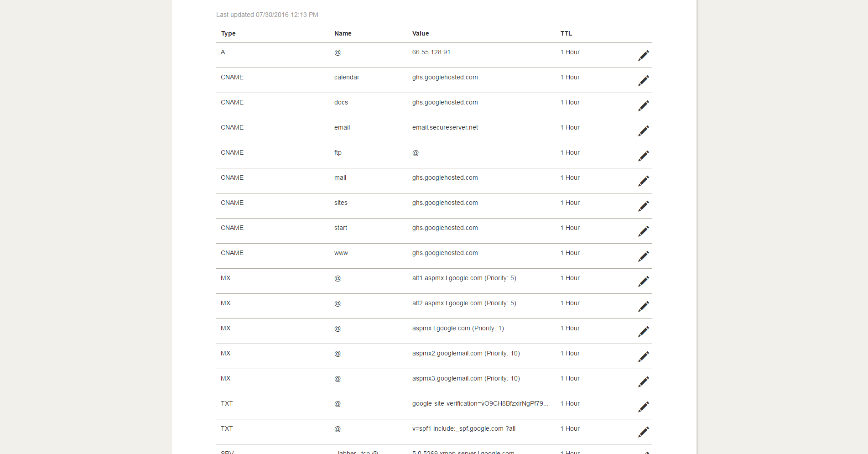This screenshot has height=454, width=868.
Task: Click pencil icon for calendar CNAME record
Action: click(x=644, y=81)
